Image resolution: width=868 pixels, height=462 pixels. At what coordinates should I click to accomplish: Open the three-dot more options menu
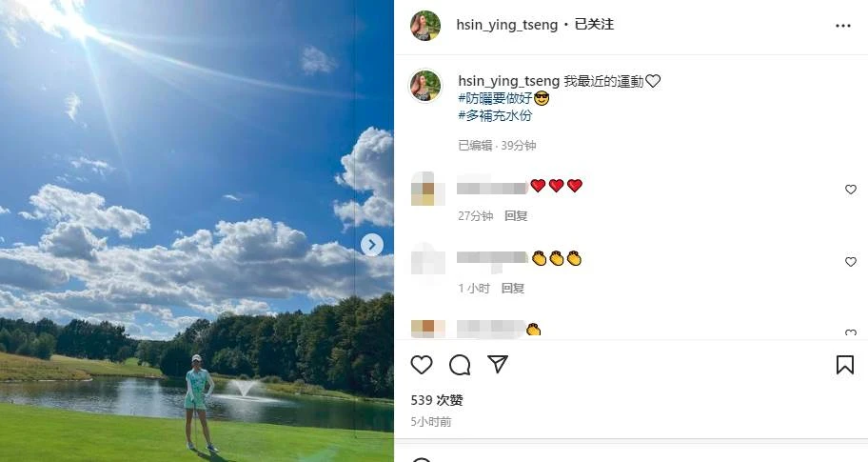tap(843, 26)
